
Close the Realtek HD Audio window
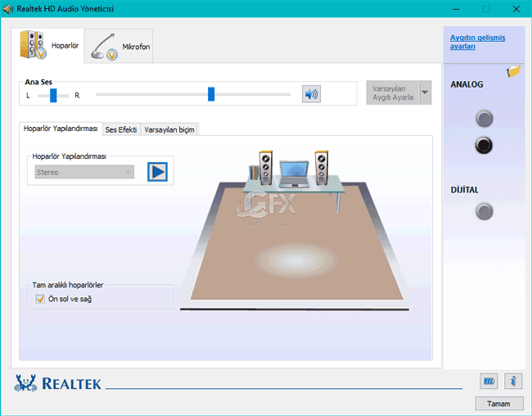click(x=516, y=9)
